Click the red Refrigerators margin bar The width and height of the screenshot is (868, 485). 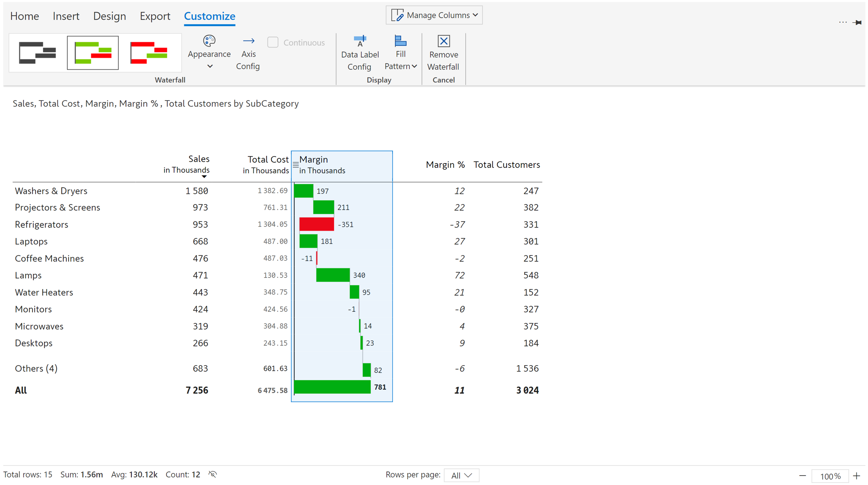[x=316, y=224]
